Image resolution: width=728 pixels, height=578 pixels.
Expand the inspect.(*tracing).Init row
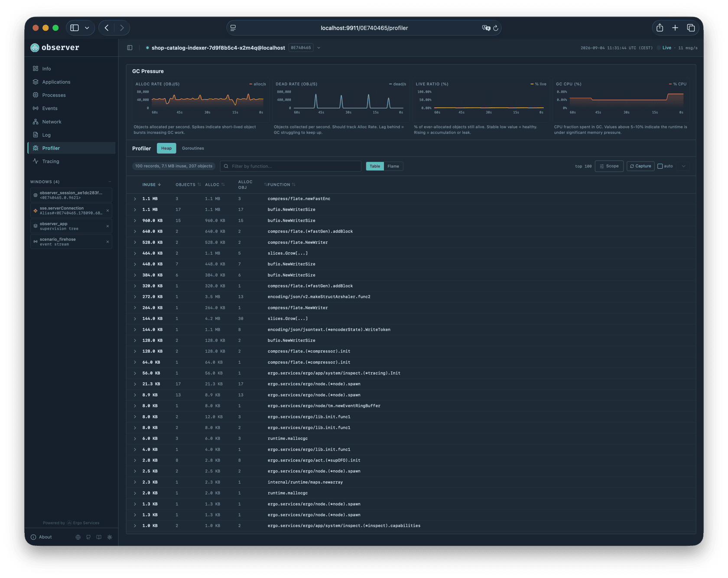(135, 373)
